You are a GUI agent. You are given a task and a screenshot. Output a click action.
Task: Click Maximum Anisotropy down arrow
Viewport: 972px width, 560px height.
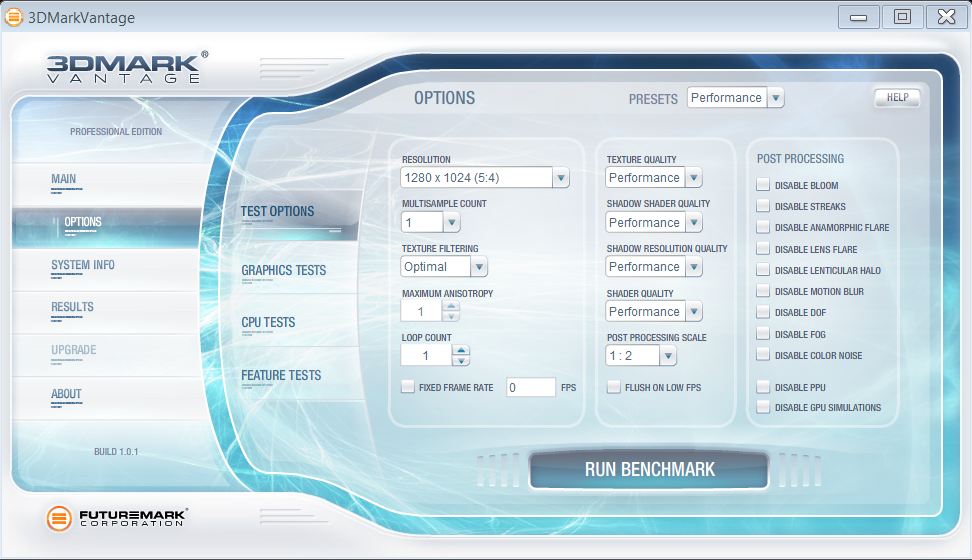451,316
